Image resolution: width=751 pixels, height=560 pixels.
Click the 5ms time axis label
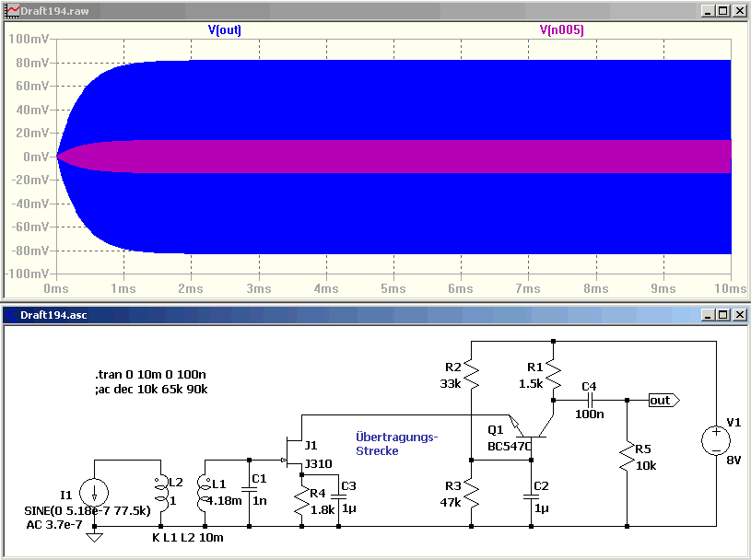click(393, 288)
